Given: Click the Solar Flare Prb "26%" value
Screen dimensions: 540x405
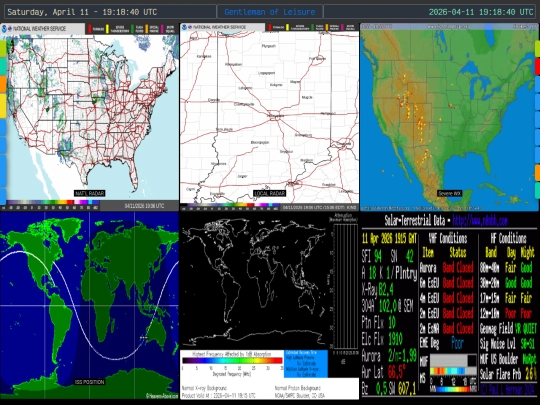Looking at the screenshot, I should tap(531, 374).
